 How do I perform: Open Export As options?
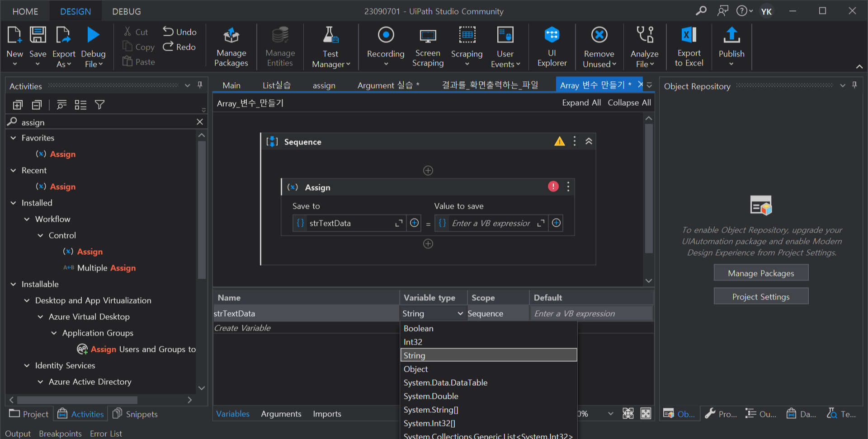[x=64, y=47]
